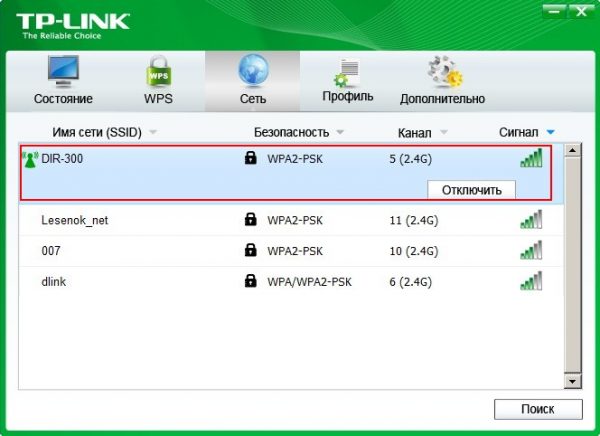
Task: Minimize the TP-LINK utility window
Action: [x=554, y=11]
